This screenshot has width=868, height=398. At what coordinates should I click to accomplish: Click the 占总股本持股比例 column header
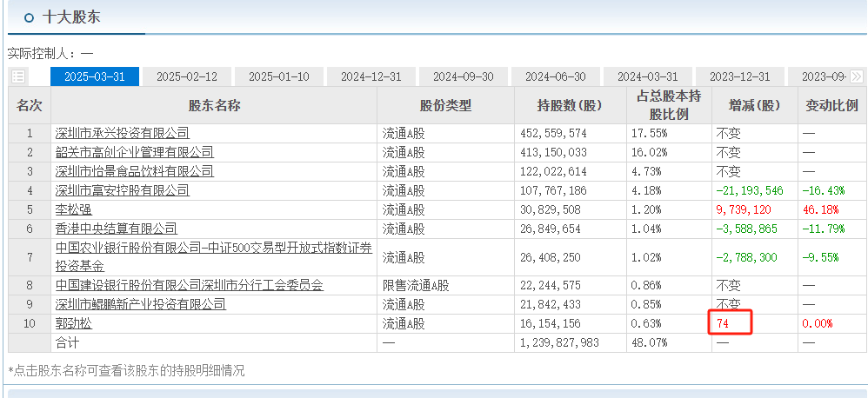tap(669, 105)
